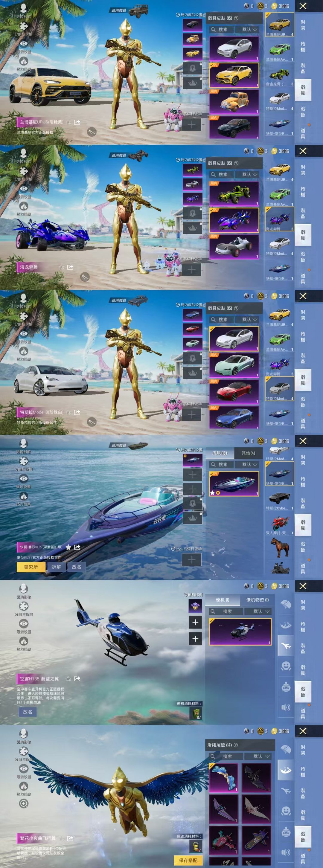Toggle favorite star for 空客H135-蔚蓝之翼
The width and height of the screenshot is (323, 868).
[68, 679]
